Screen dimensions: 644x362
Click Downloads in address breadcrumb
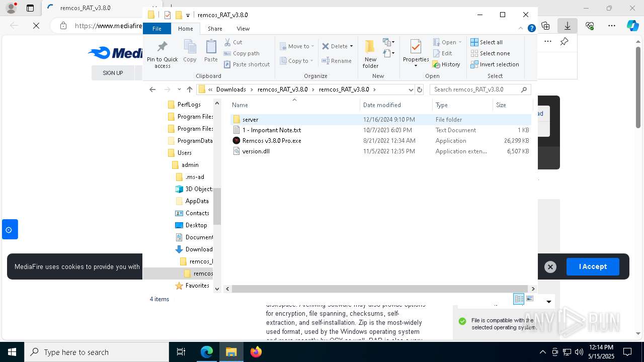click(x=231, y=89)
